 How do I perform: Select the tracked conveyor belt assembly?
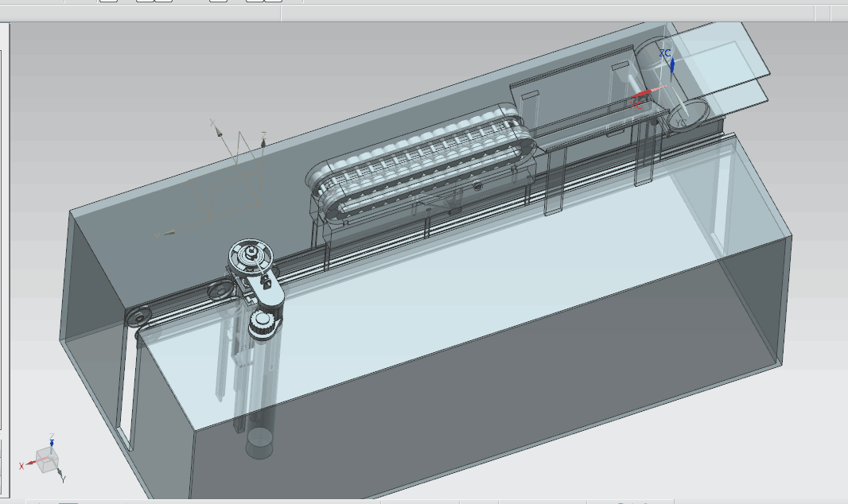pyautogui.click(x=421, y=165)
